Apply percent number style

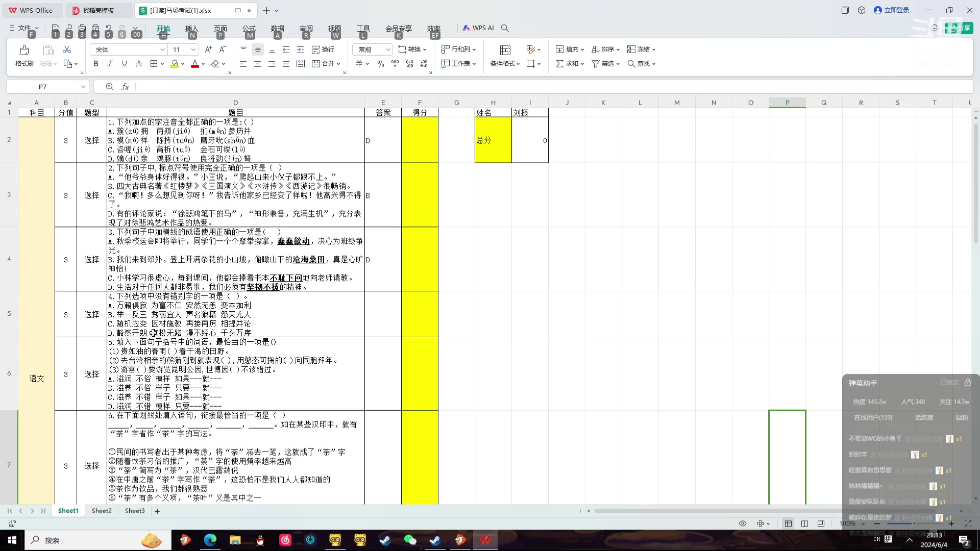tap(380, 63)
